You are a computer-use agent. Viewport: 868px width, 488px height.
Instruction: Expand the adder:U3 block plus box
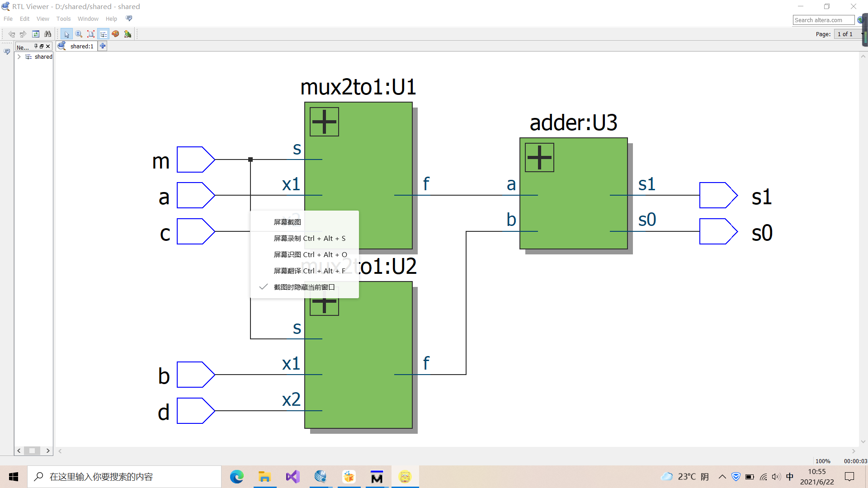pos(539,157)
